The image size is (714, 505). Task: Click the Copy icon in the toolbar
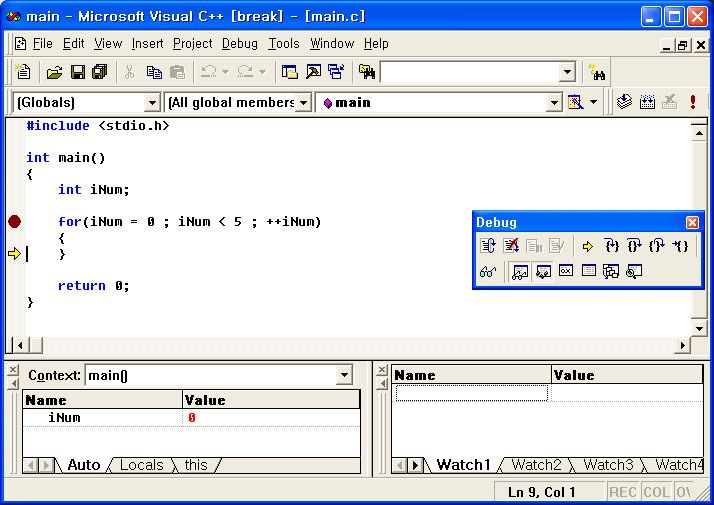(x=154, y=72)
